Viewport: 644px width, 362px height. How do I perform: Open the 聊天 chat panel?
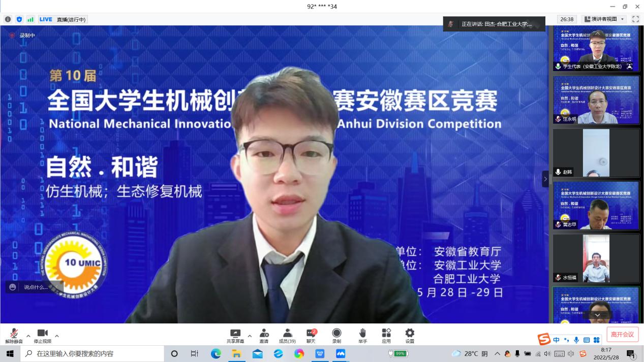pos(311,335)
